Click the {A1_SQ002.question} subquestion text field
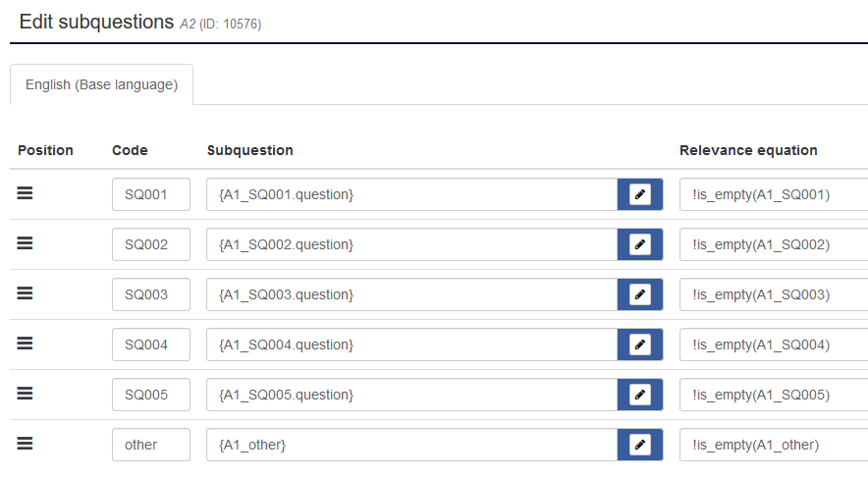This screenshot has width=868, height=478. click(x=411, y=244)
